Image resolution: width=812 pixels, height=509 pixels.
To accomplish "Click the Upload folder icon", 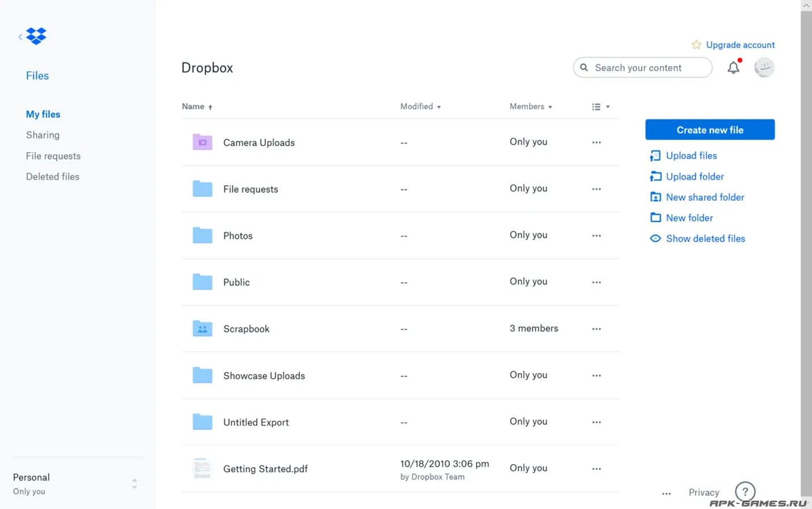I will [x=655, y=176].
